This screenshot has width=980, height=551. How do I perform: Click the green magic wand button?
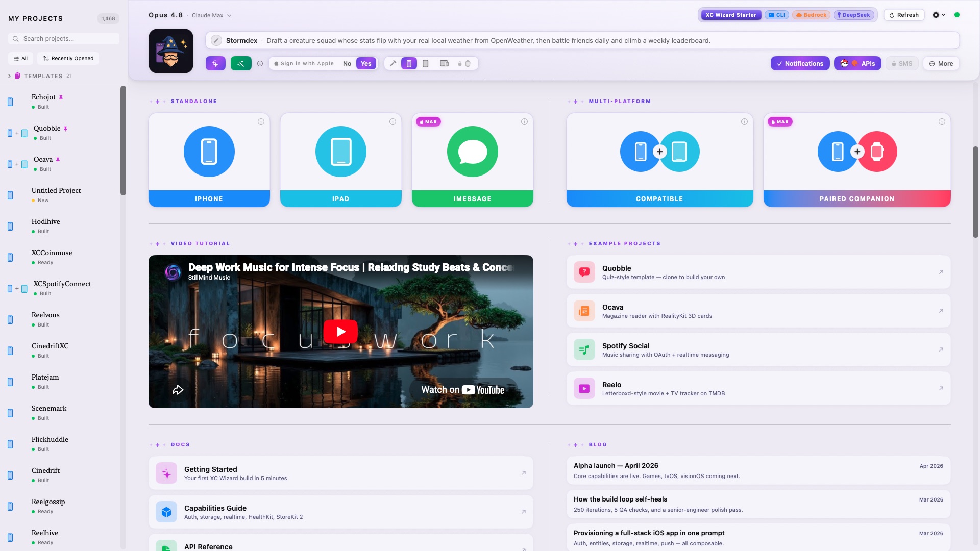click(241, 63)
